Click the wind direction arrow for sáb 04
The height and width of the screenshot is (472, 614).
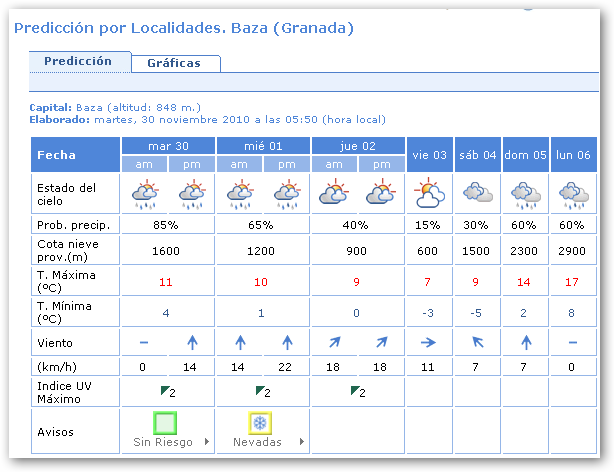coord(478,342)
